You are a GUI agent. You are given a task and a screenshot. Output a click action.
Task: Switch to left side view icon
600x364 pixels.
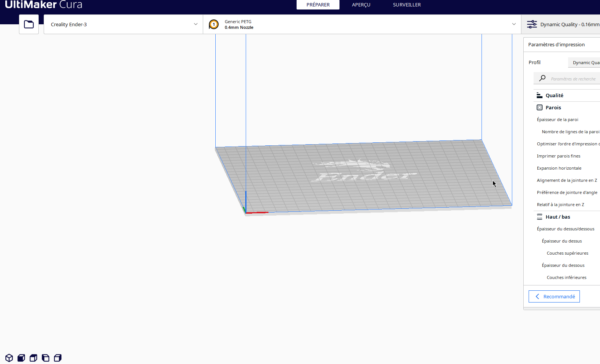[46, 358]
